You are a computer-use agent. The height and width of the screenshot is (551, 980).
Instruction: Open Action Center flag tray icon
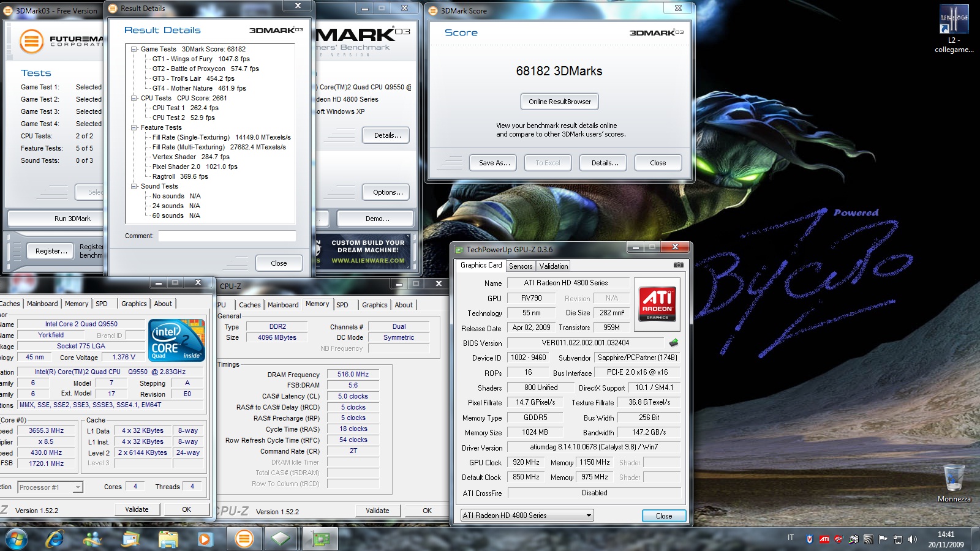(x=883, y=539)
